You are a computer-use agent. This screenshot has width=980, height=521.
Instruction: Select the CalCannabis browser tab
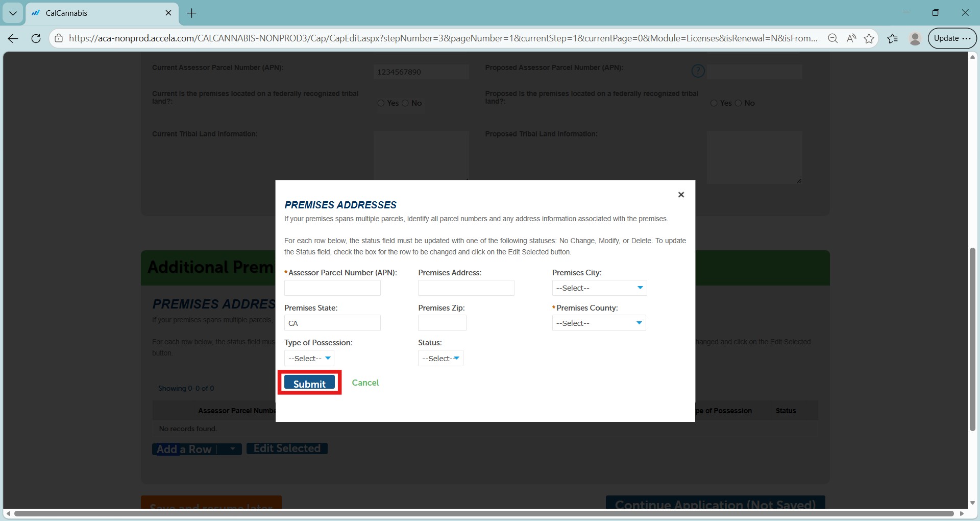point(102,13)
